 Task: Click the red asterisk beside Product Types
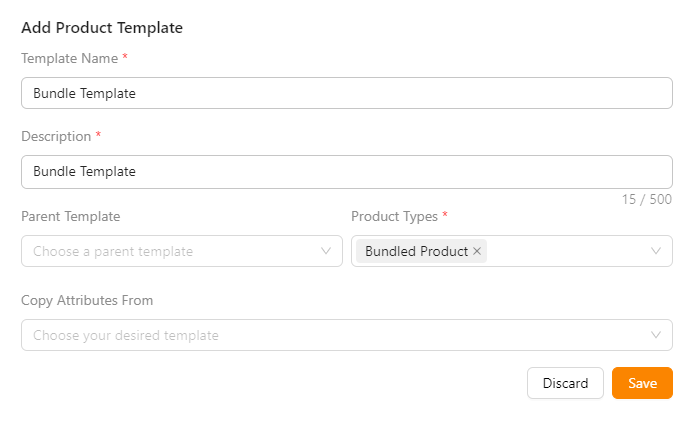[445, 215]
